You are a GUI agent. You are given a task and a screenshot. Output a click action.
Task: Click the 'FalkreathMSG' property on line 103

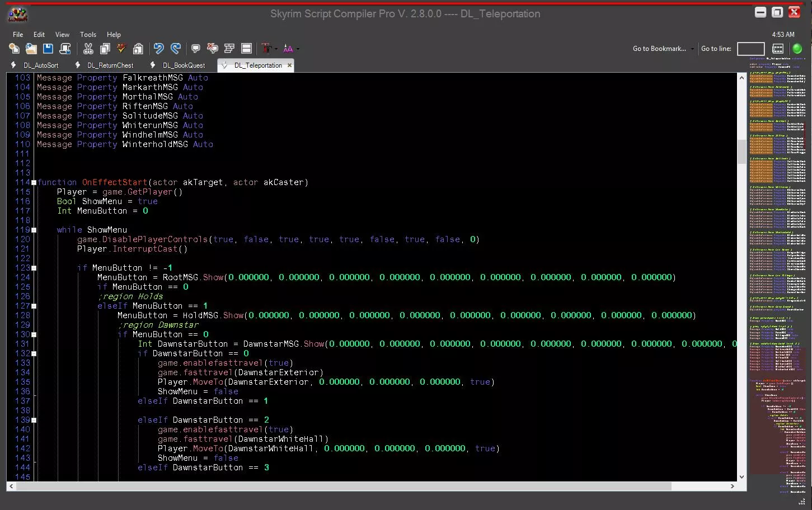153,78
